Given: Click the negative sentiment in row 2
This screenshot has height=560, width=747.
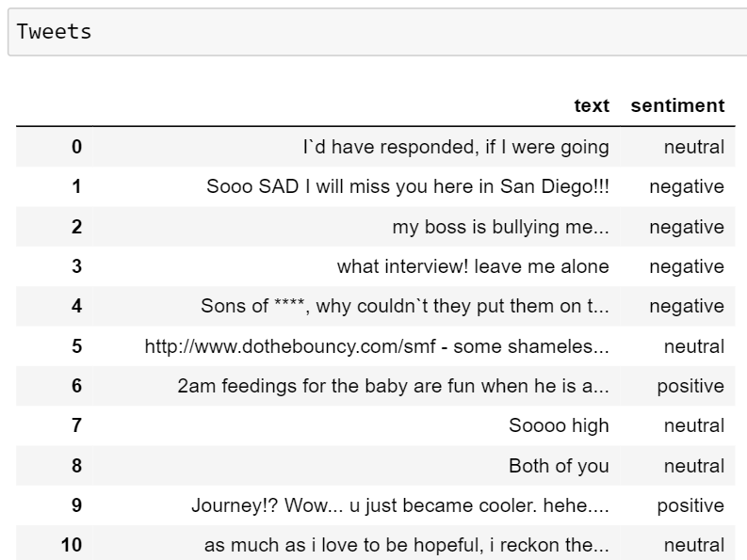Looking at the screenshot, I should point(687,227).
